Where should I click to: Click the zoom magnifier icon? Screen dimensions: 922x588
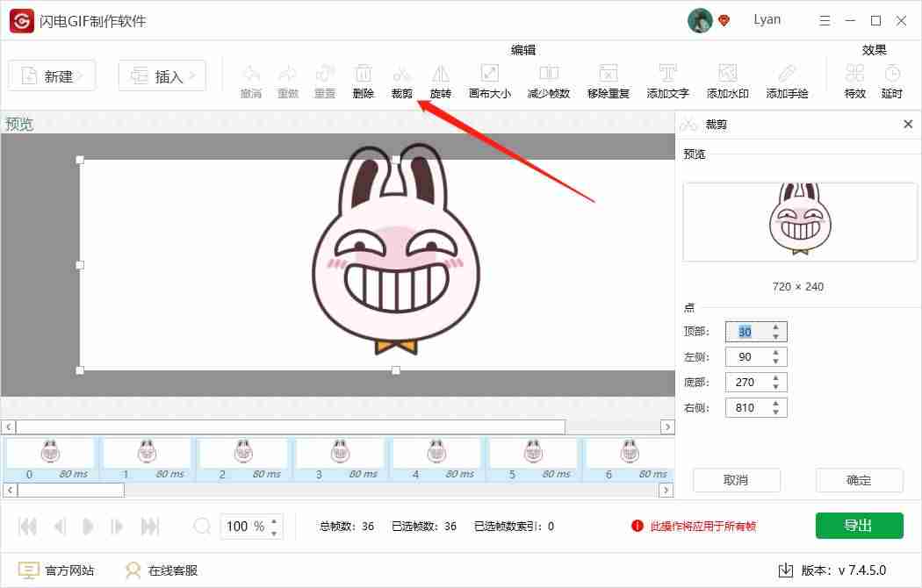pyautogui.click(x=202, y=526)
